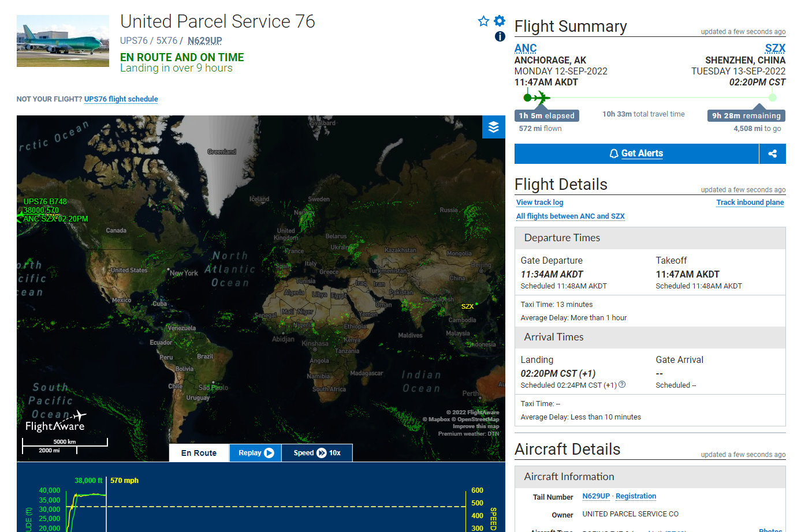Click 'EN ROUTE AND ON TIME' status
Screen dimensions: 801x532
pos(182,57)
